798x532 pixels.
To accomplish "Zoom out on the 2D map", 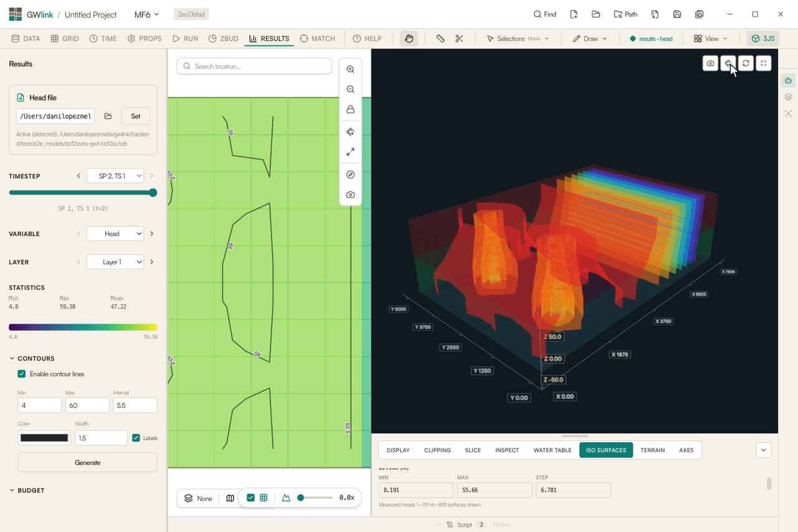I will 350,90.
